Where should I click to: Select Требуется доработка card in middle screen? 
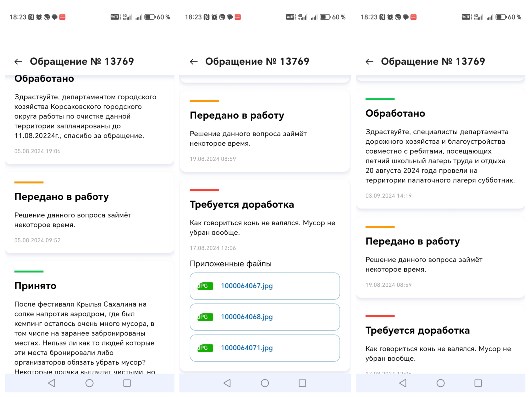(265, 275)
